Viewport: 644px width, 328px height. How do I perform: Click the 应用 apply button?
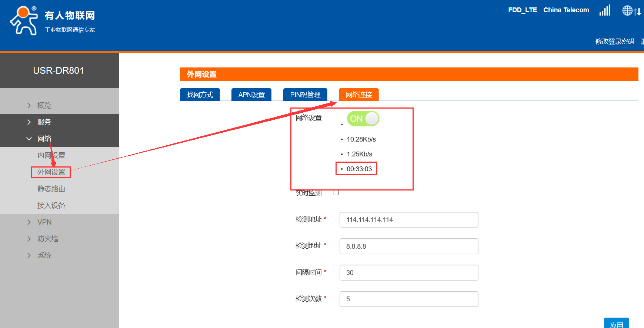(x=616, y=323)
